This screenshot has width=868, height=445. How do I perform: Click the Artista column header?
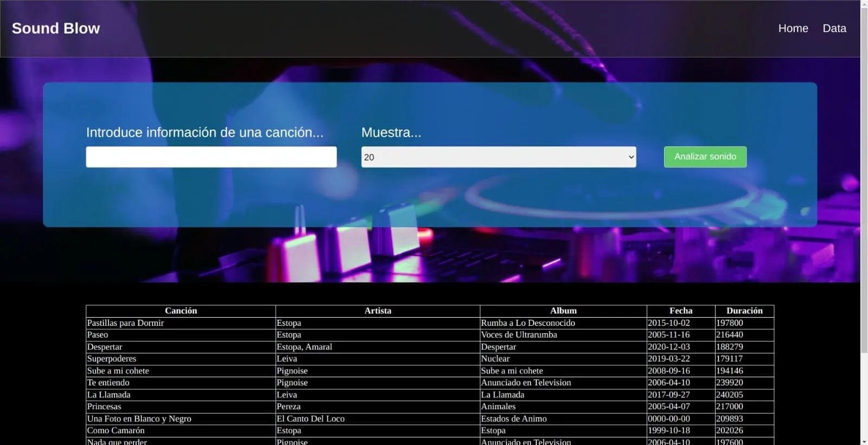point(378,311)
